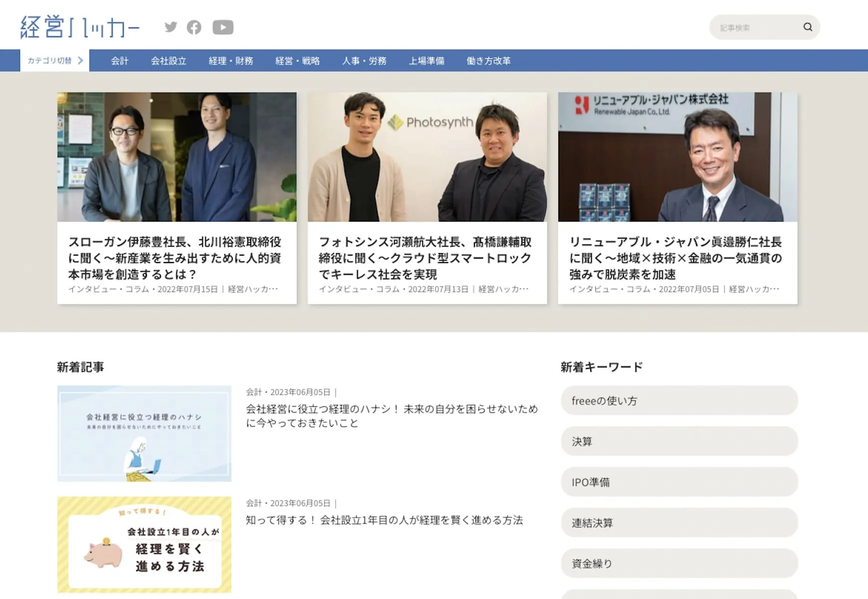
Task: Select the 連結決算 keyword pill
Action: pyautogui.click(x=679, y=523)
